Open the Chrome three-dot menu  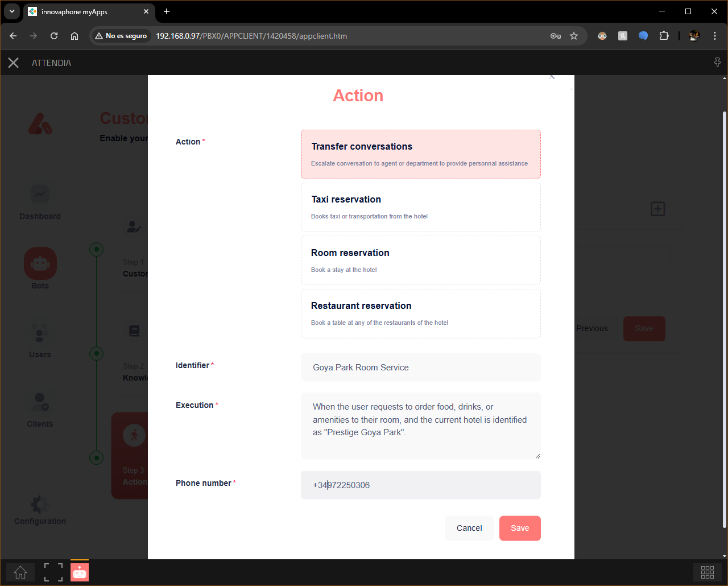tap(715, 36)
